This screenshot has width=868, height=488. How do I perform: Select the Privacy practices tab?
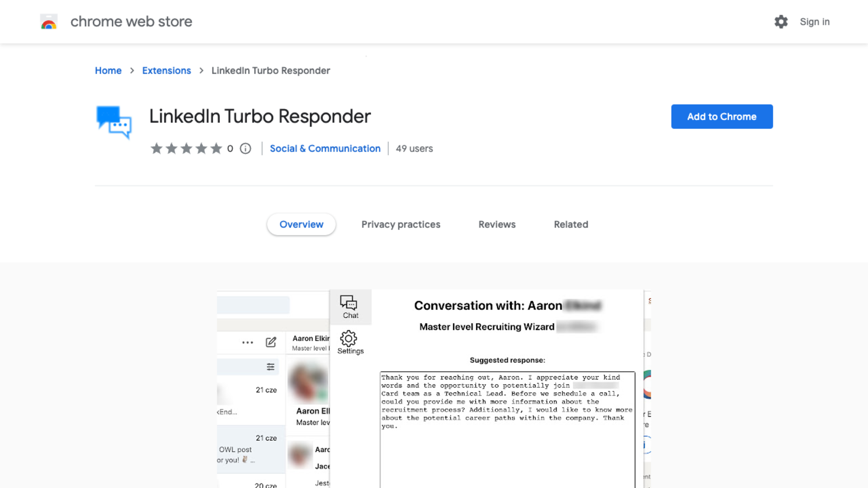tap(401, 224)
